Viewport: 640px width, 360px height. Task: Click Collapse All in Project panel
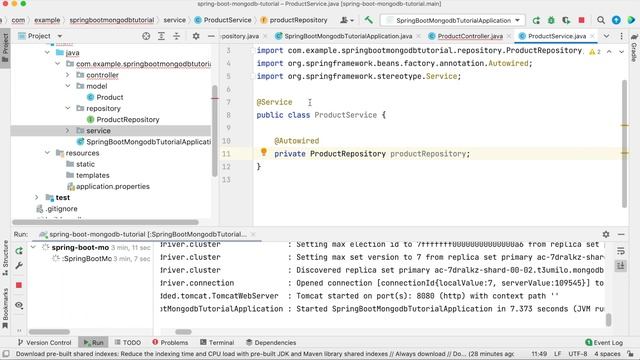[x=176, y=36]
